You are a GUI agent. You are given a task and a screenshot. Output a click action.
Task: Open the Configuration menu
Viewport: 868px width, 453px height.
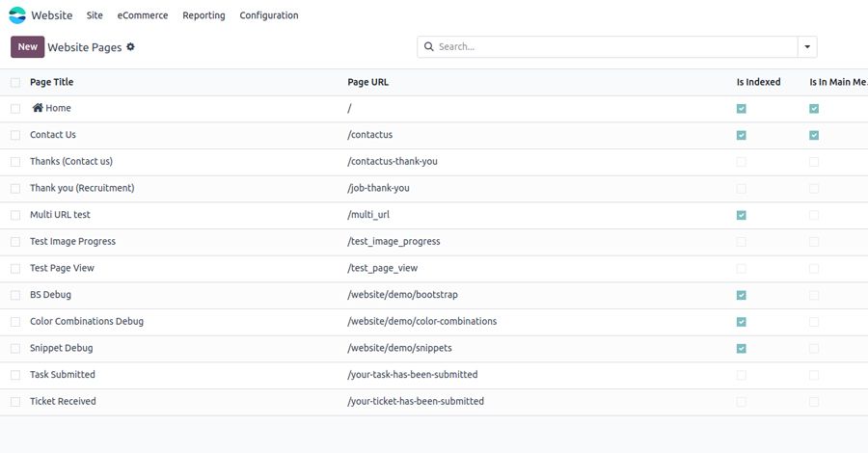coord(269,15)
